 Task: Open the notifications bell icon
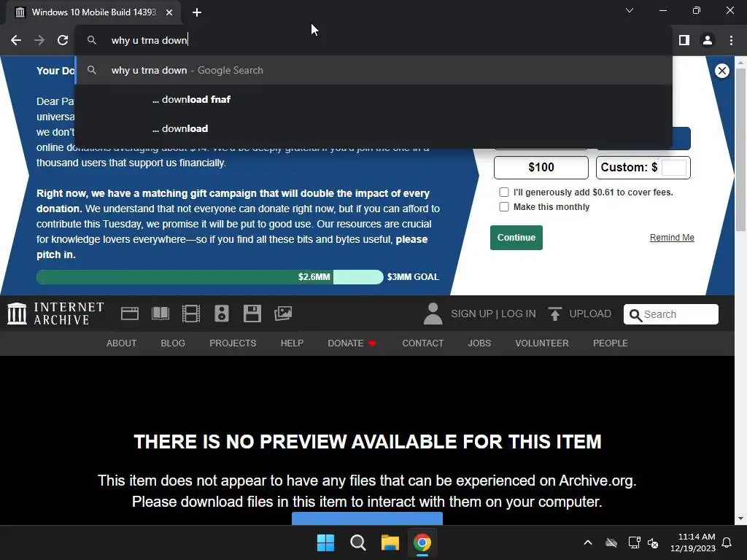pyautogui.click(x=727, y=542)
